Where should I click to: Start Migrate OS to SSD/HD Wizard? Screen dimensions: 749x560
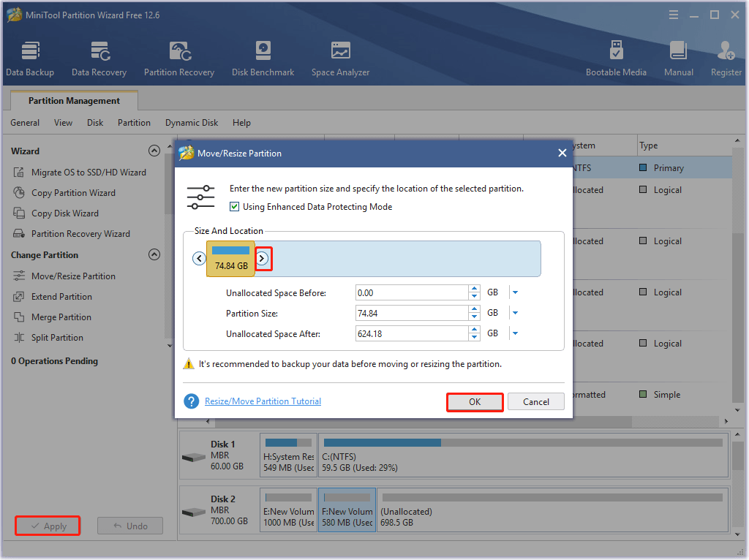tap(80, 173)
